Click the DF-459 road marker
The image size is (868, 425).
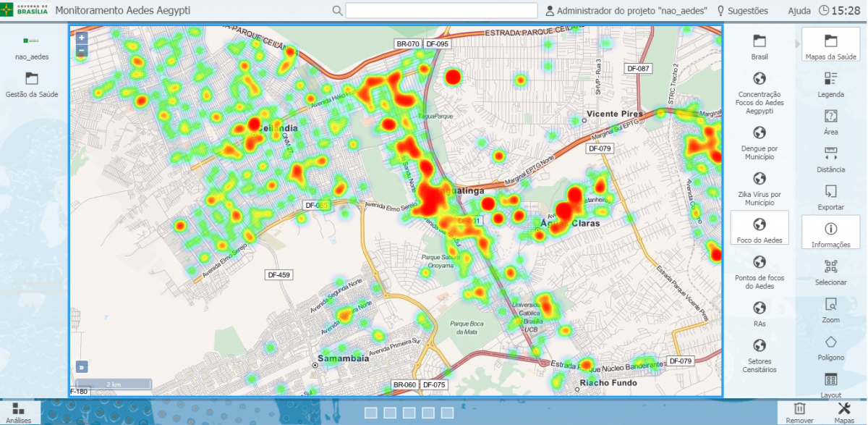click(x=278, y=275)
